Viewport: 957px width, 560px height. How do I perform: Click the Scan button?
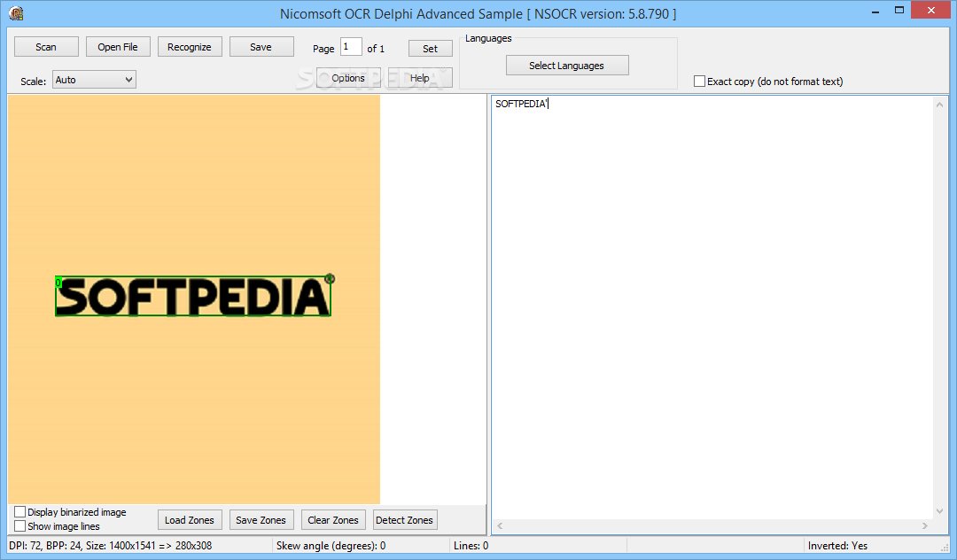tap(46, 47)
